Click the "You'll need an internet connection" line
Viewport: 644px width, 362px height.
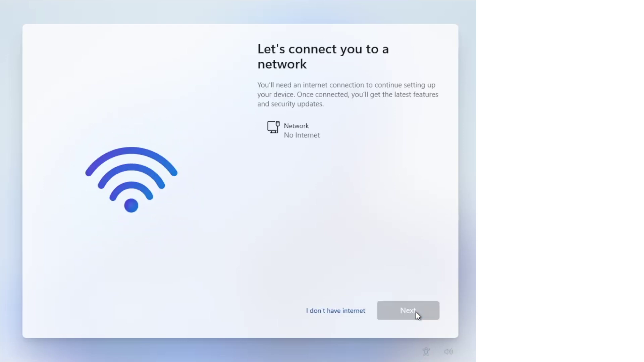click(346, 85)
